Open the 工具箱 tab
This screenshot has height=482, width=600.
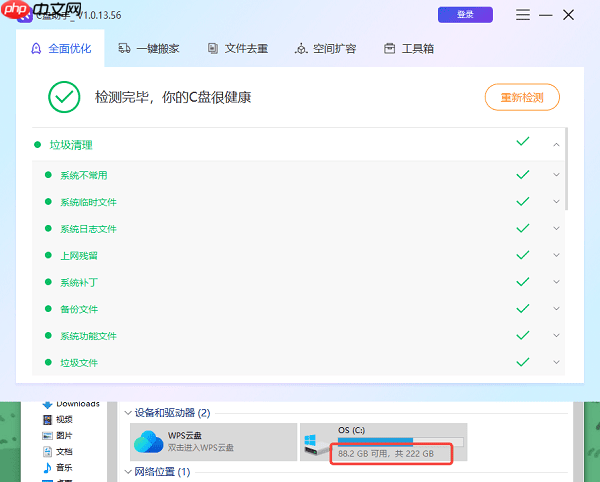409,49
